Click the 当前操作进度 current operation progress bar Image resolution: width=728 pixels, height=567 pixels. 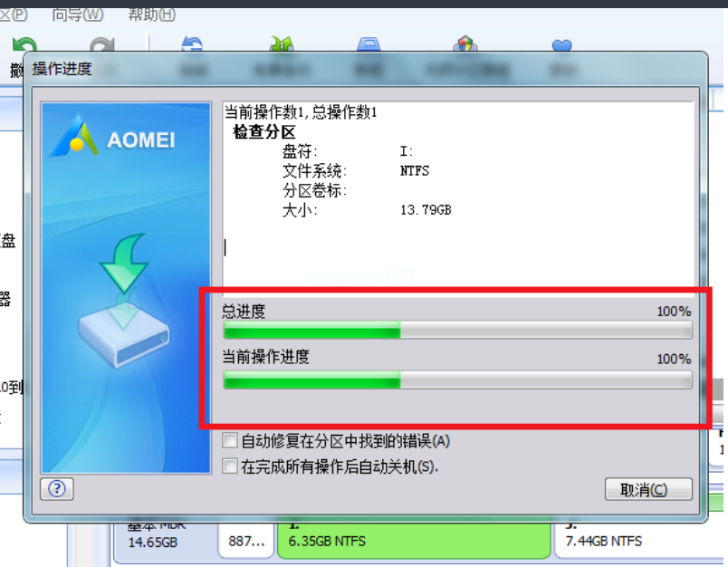click(x=458, y=380)
